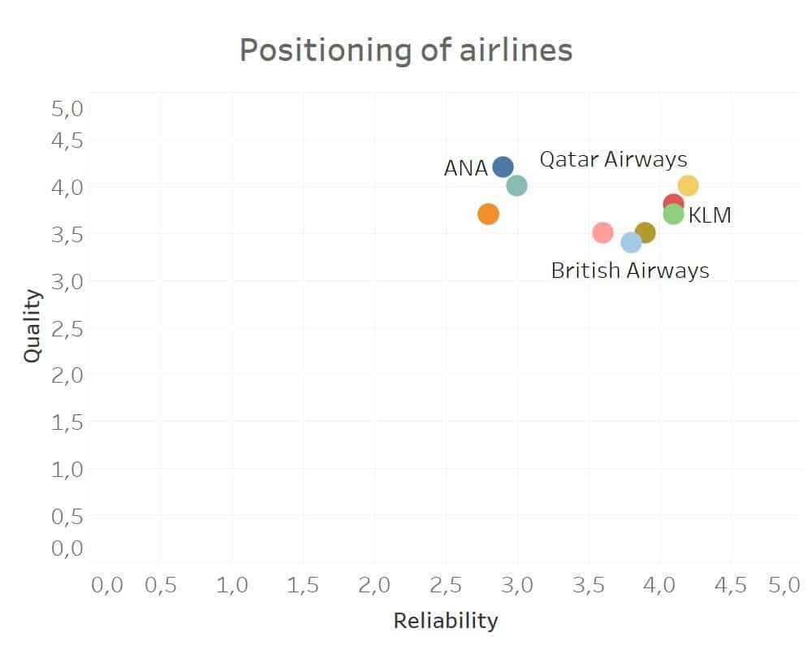Click the light blue dot above British Airways

click(631, 242)
